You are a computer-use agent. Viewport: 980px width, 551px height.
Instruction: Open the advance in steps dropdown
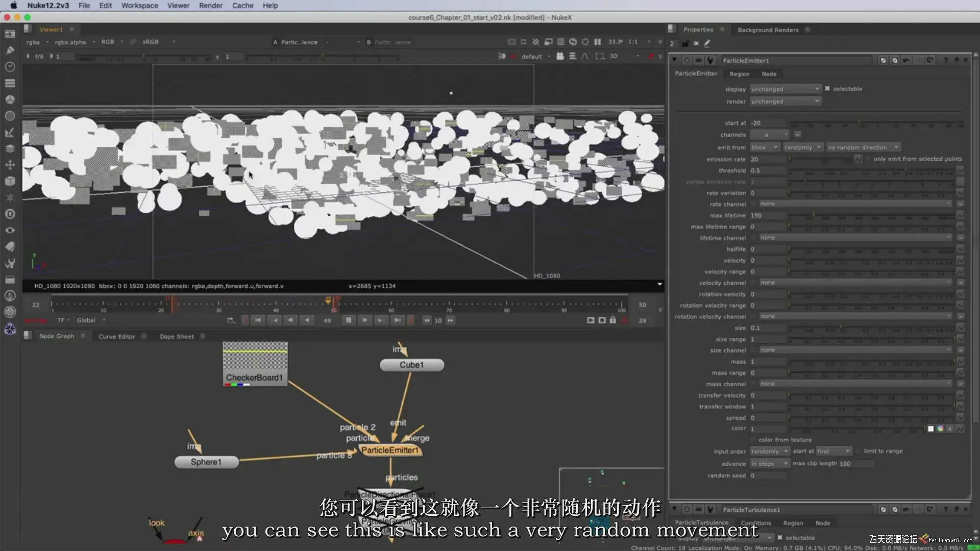pos(770,464)
